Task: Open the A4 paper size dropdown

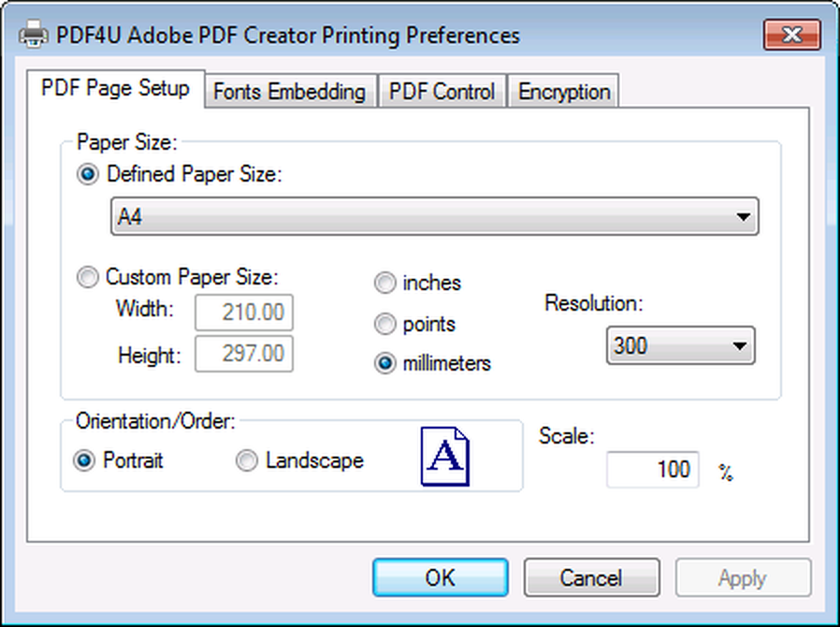Action: [434, 216]
